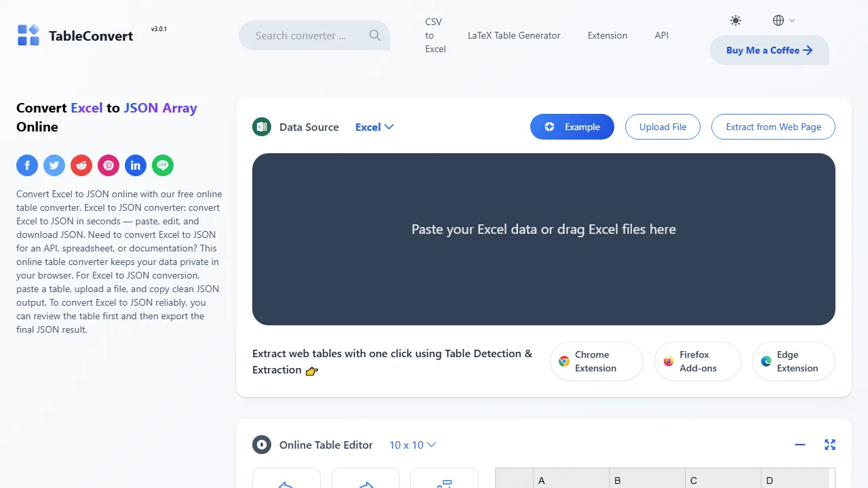This screenshot has width=868, height=488.
Task: Click the TableConvert logo icon
Action: pyautogui.click(x=28, y=35)
